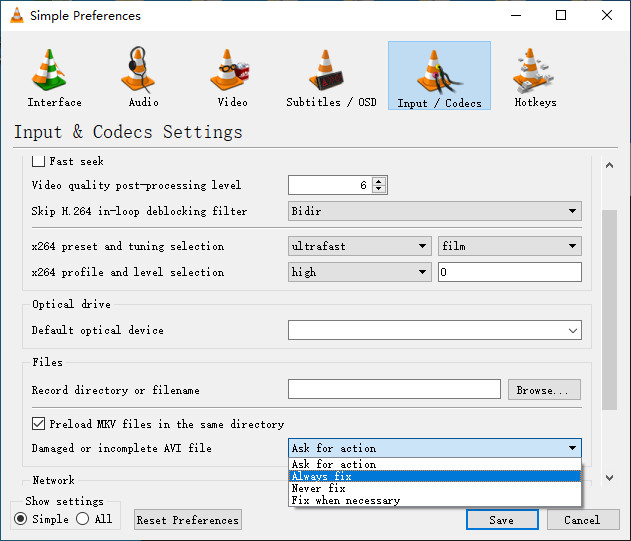Uncheck Preload MKV files in same directory
Image resolution: width=631 pixels, height=541 pixels.
(x=38, y=423)
